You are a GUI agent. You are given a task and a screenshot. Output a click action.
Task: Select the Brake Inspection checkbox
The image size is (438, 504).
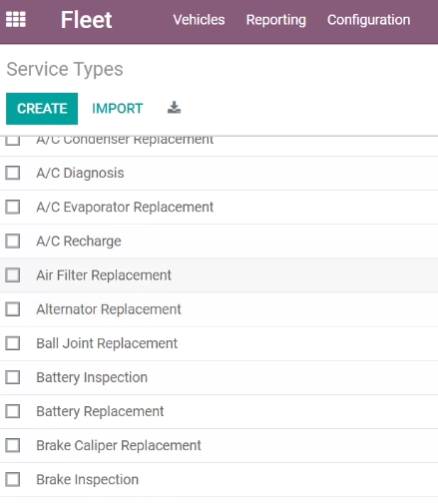click(x=13, y=479)
